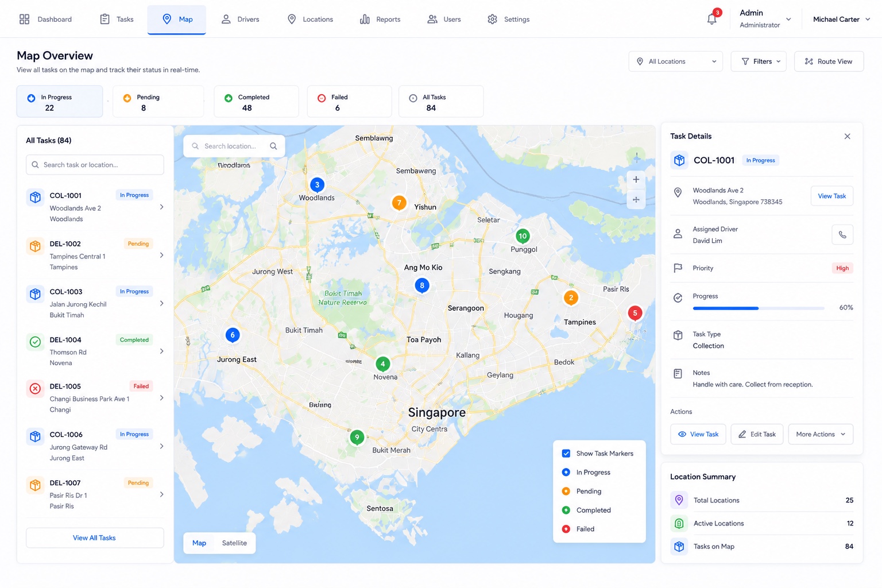Open the All Locations dropdown
Screen dimensions: 882x588
(x=676, y=61)
